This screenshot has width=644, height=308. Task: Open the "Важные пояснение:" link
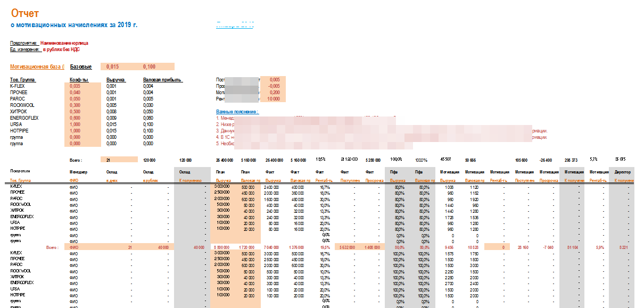tap(237, 112)
